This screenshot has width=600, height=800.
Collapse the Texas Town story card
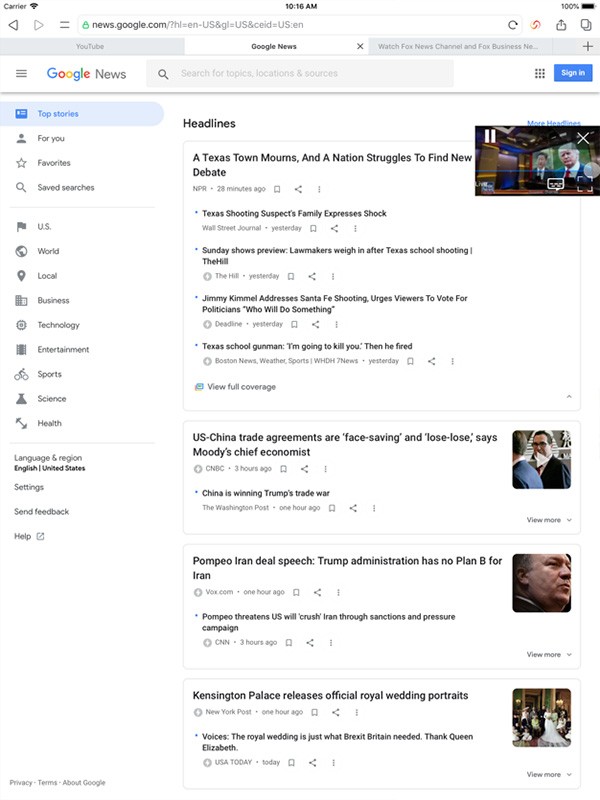(569, 397)
